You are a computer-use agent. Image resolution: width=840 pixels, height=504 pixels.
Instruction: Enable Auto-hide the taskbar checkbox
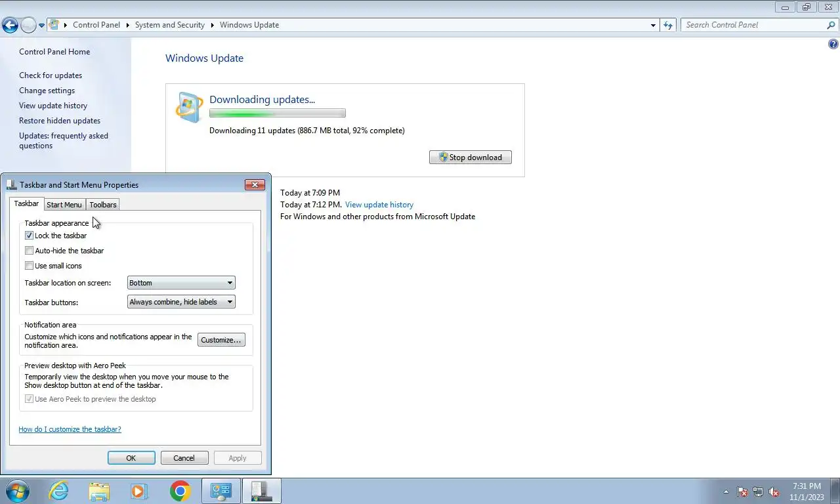click(x=29, y=251)
